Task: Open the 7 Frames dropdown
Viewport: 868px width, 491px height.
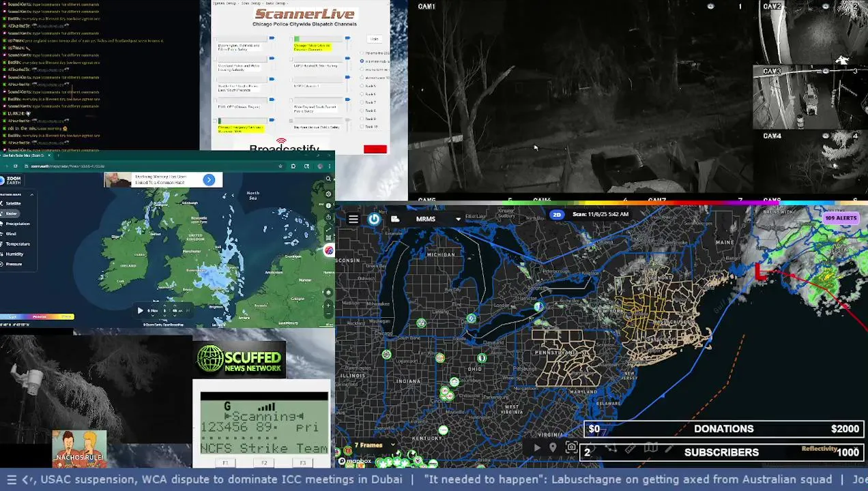Action: [374, 445]
